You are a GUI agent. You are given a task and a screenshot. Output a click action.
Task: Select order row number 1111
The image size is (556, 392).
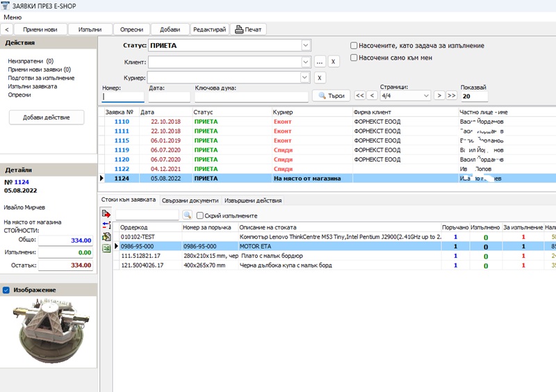327,131
